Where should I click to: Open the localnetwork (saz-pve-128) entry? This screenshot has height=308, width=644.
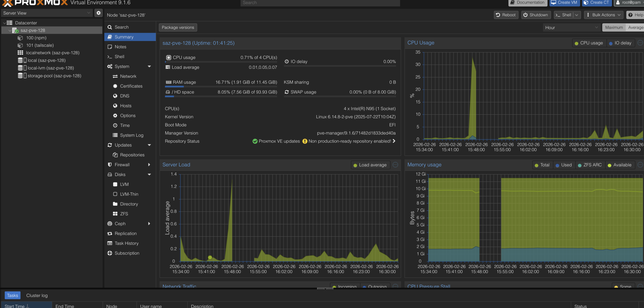tap(53, 53)
